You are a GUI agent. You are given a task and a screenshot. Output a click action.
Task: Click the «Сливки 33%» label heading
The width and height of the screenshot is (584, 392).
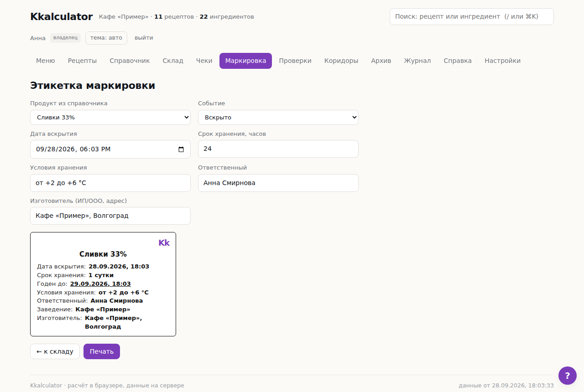coord(103,254)
